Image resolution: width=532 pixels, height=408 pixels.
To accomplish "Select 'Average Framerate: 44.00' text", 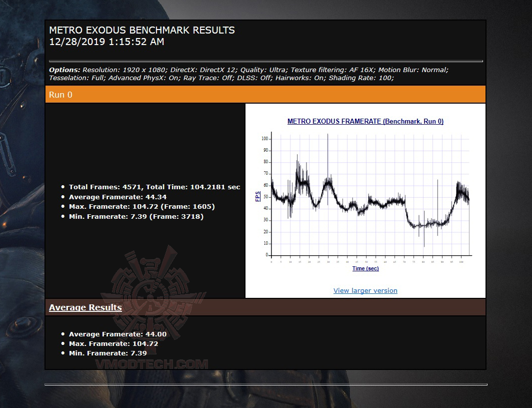I will [117, 334].
